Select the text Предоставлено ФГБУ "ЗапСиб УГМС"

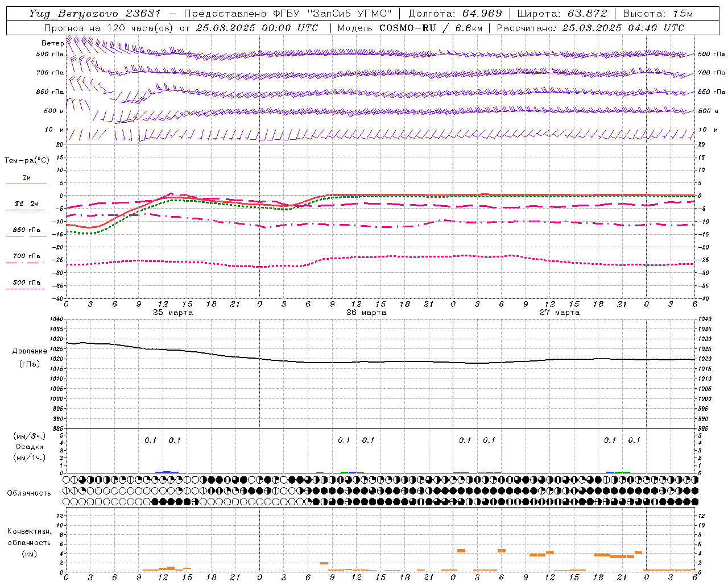[x=288, y=14]
